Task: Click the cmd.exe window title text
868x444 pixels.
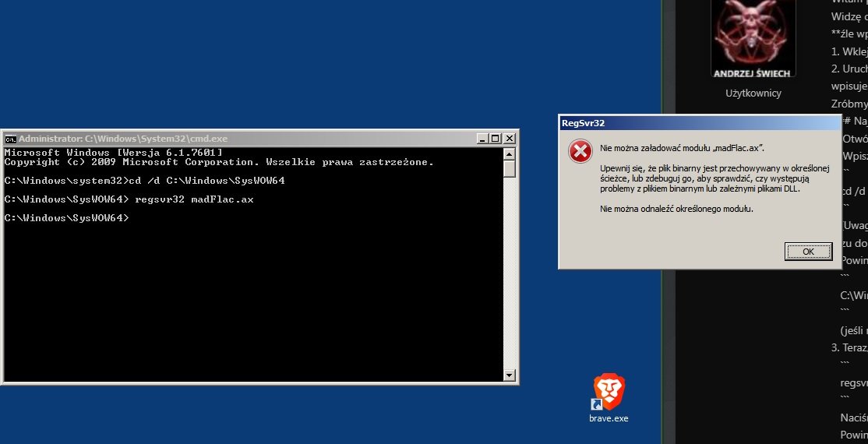Action: point(123,138)
